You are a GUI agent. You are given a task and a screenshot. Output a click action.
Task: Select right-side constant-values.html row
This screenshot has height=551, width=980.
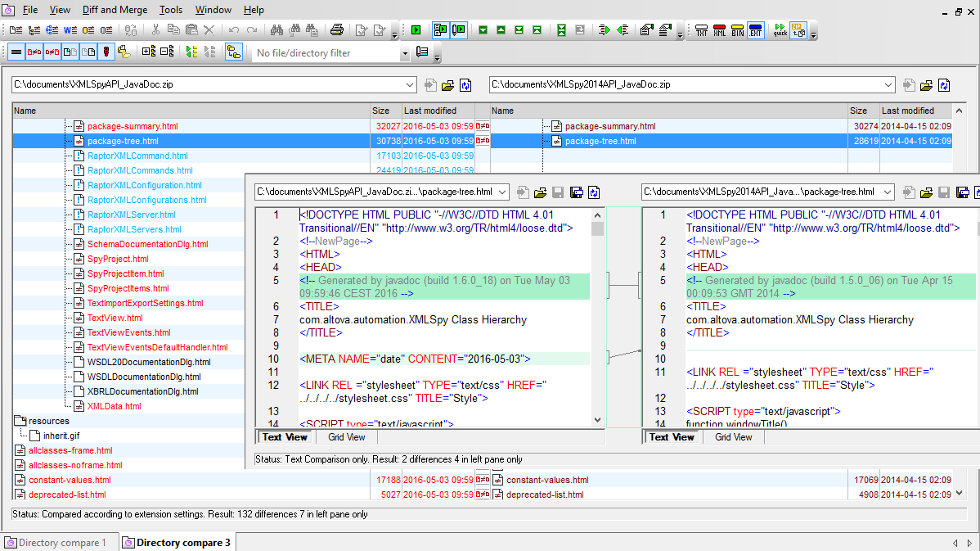click(547, 480)
